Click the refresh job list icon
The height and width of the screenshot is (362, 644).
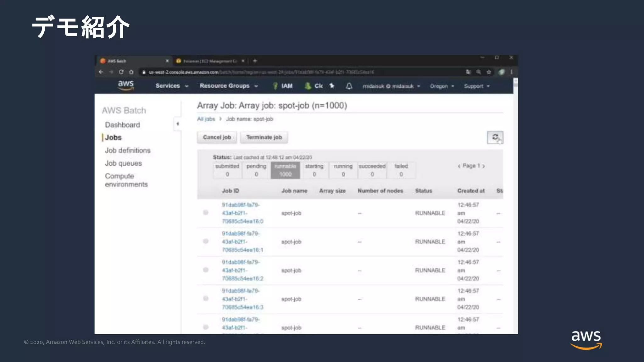pos(495,137)
